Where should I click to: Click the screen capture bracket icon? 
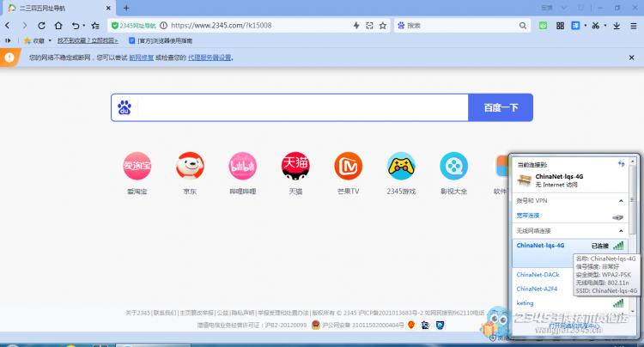[x=369, y=26]
